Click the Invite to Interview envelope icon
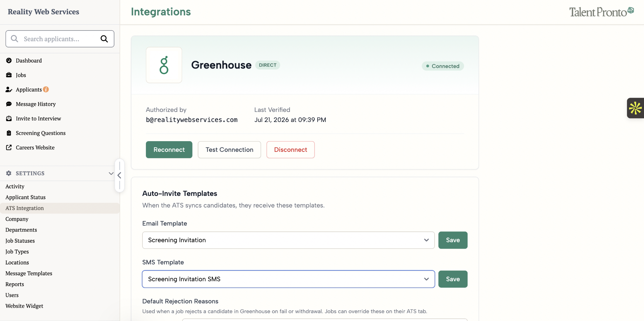The image size is (644, 321). pos(9,119)
